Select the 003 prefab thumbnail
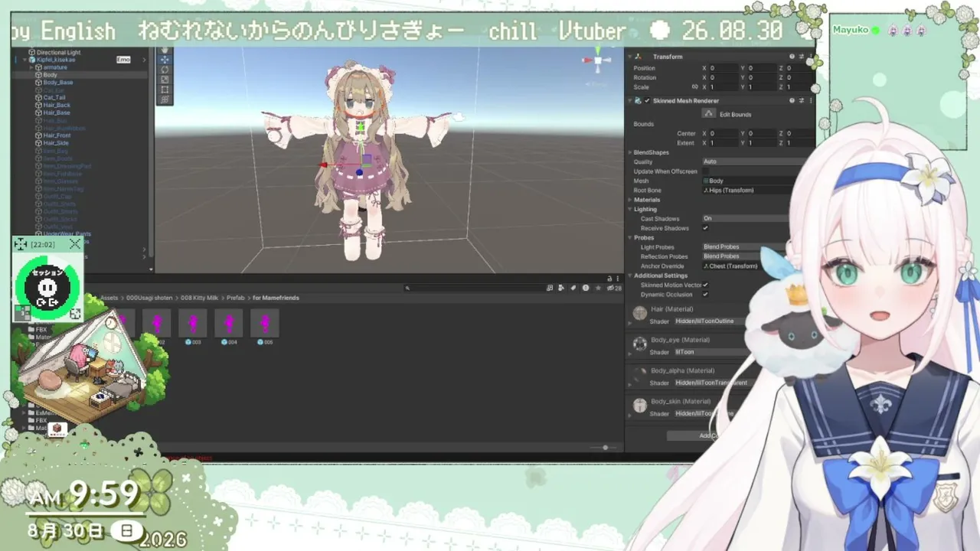 (193, 324)
